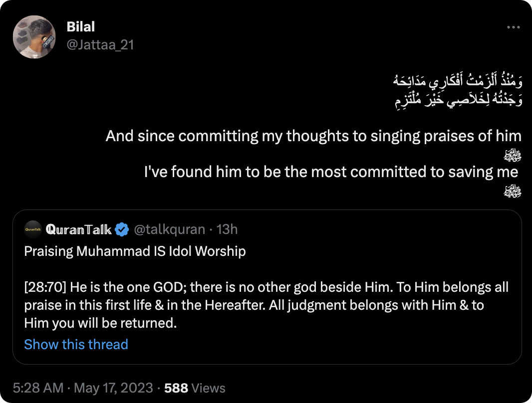
Task: Open the quoted tweet's [28:70] verse text
Action: [266, 305]
